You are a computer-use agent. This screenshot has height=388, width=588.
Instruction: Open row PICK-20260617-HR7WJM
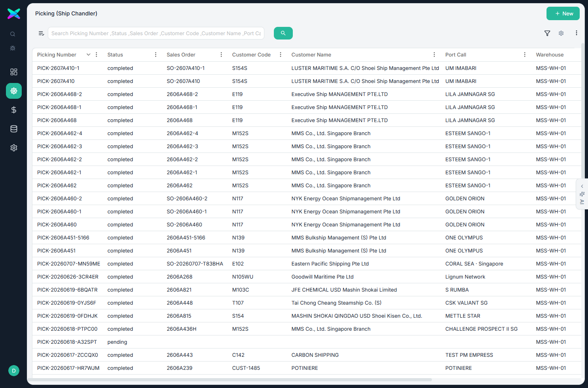pos(307,368)
